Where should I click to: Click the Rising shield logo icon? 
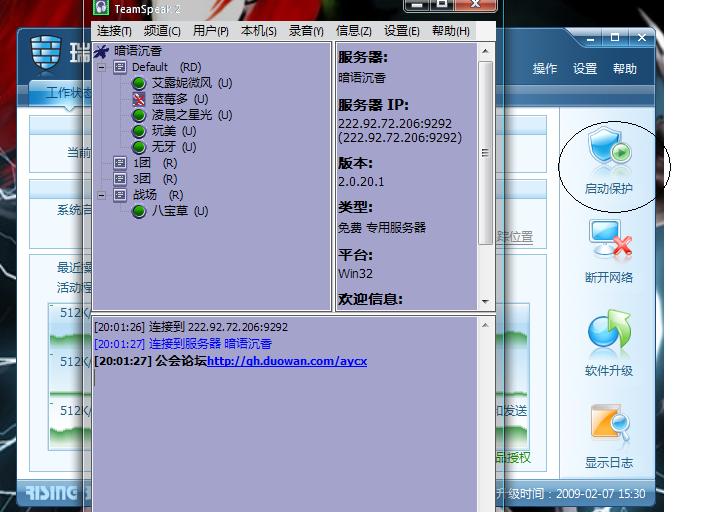(46, 52)
